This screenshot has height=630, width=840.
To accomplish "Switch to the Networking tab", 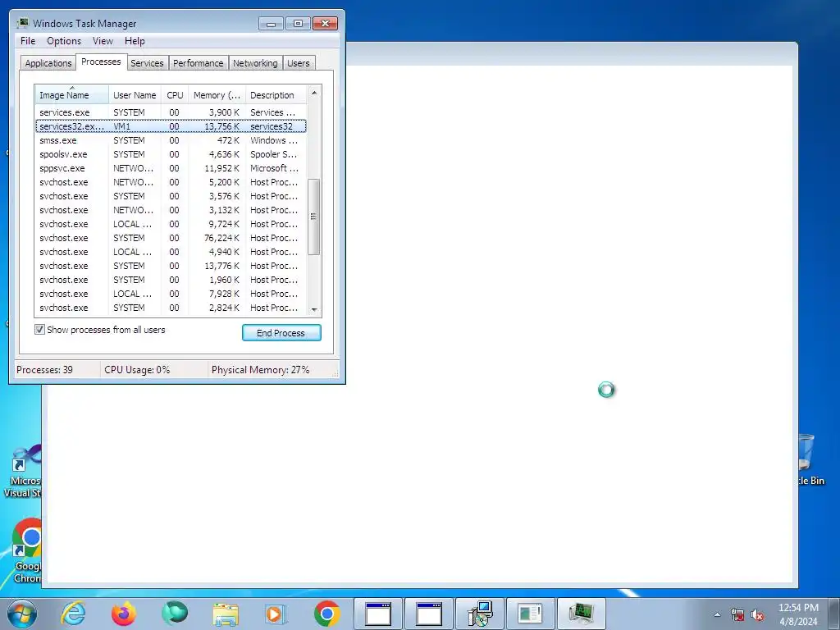I will click(x=255, y=63).
